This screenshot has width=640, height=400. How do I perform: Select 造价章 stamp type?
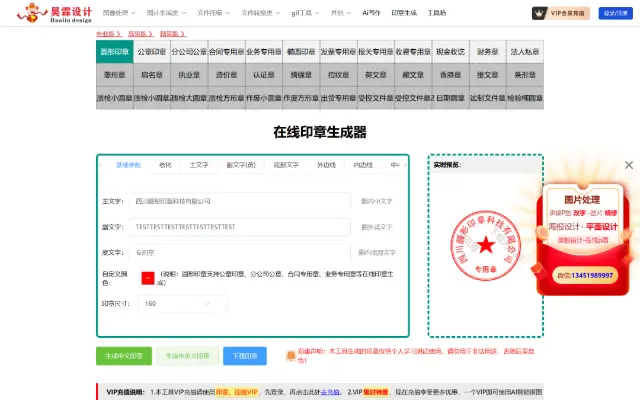(227, 75)
